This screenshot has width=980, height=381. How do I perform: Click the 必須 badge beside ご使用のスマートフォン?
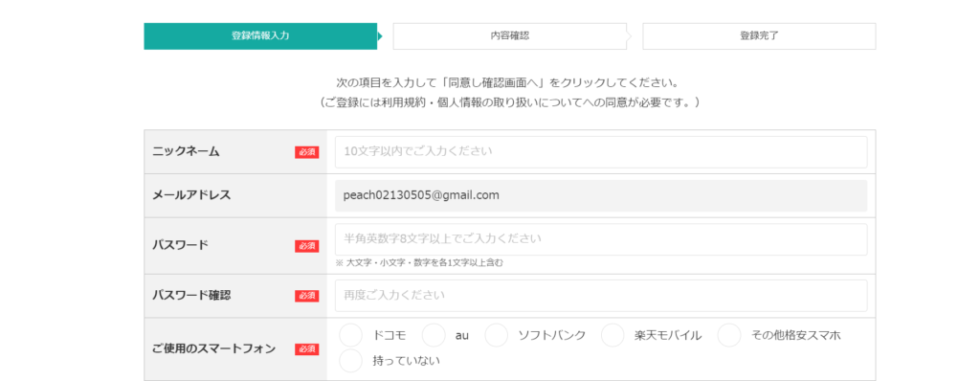click(x=307, y=349)
